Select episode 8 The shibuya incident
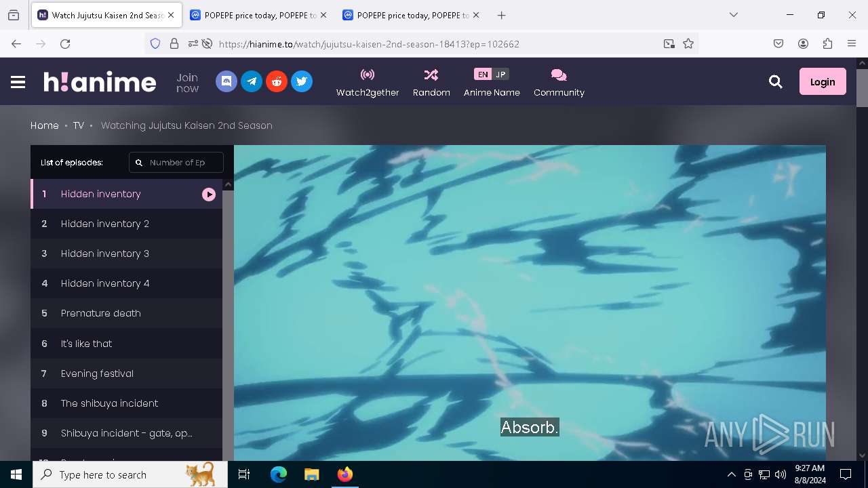 pos(126,403)
